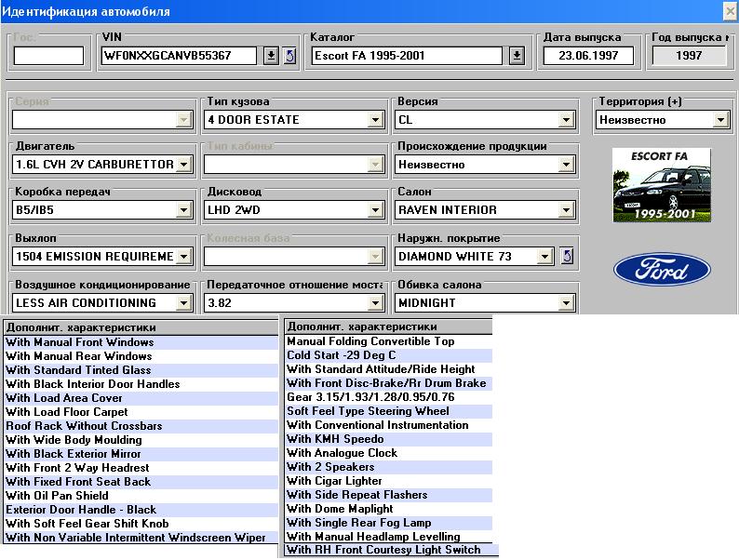
Task: Select row With Black Exterior Mirror
Action: point(141,454)
